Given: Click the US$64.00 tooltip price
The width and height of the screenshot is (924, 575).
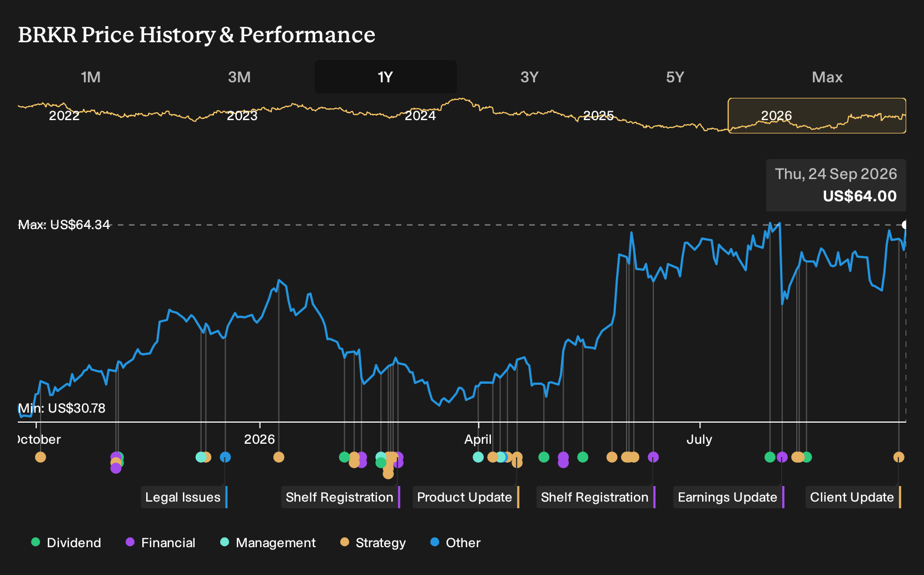Looking at the screenshot, I should tap(860, 196).
